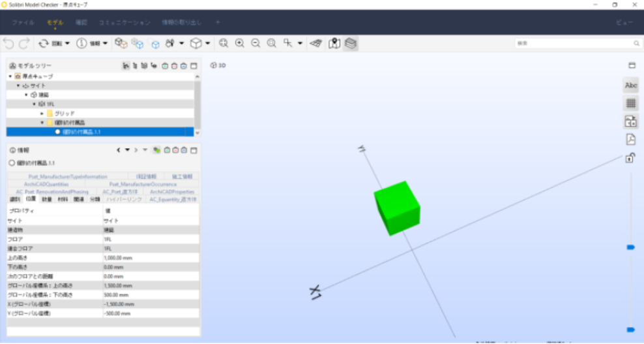The image size is (644, 344).
Task: Toggle the layers stack button in toolbar
Action: coord(350,43)
